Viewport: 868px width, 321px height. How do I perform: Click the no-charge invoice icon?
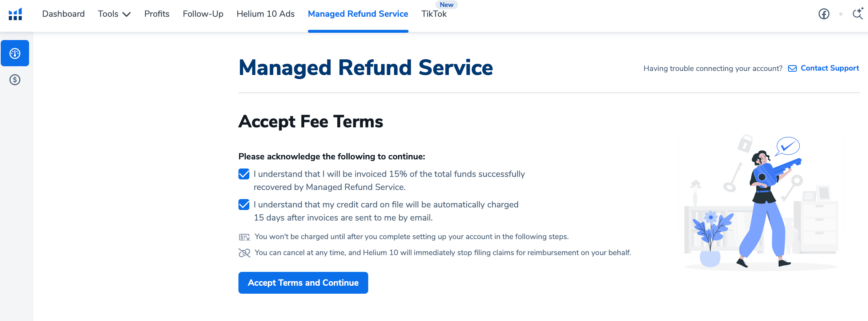[244, 237]
